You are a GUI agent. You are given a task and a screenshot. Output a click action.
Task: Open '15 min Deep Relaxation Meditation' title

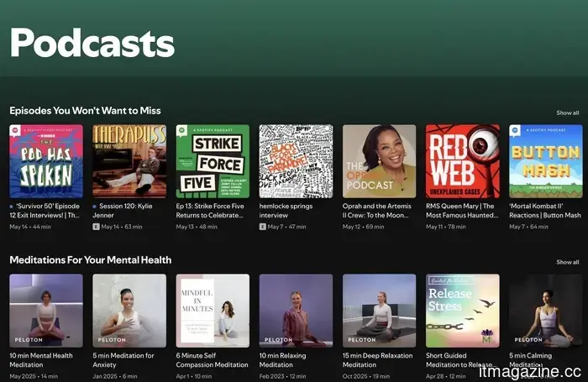point(377,360)
